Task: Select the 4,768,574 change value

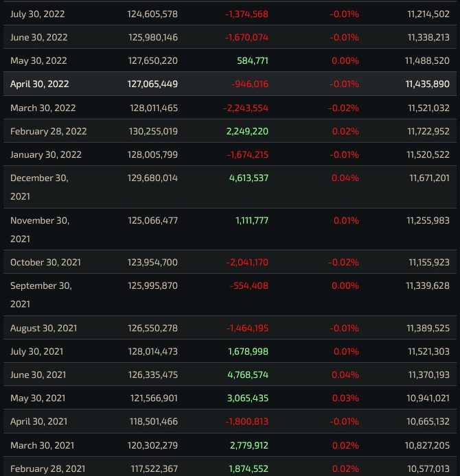Action: click(249, 374)
